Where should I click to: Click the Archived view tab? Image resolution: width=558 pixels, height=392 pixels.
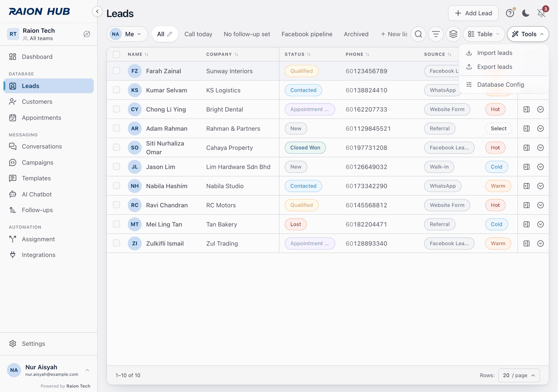356,34
